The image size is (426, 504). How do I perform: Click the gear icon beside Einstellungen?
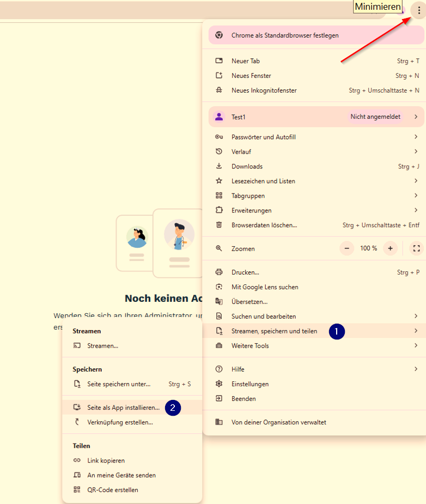pyautogui.click(x=219, y=384)
